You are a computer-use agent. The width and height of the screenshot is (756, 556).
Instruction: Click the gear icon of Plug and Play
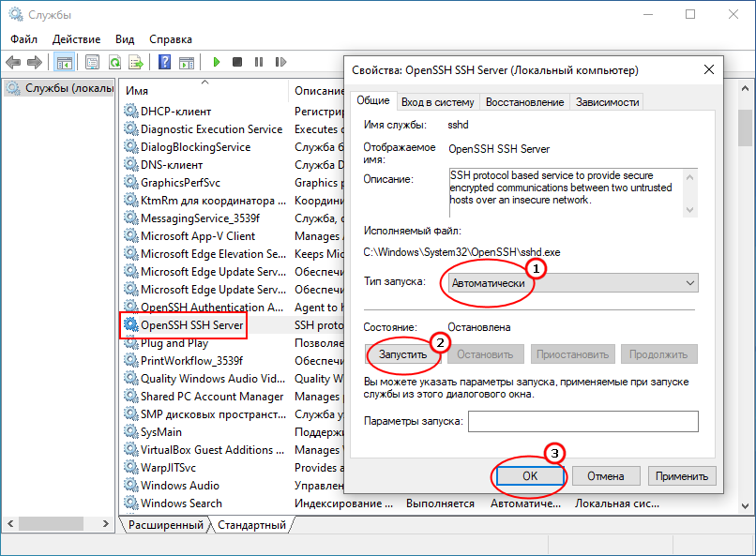(x=130, y=343)
